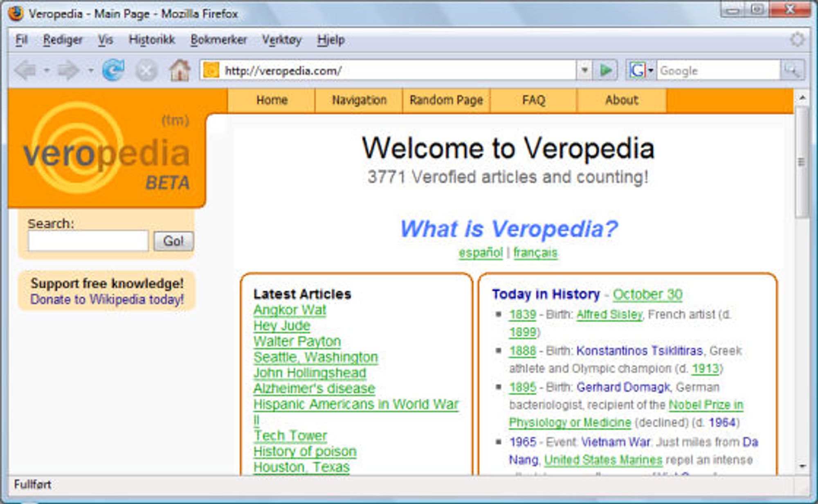Open Alzheimer's disease article
The width and height of the screenshot is (818, 504).
[314, 388]
